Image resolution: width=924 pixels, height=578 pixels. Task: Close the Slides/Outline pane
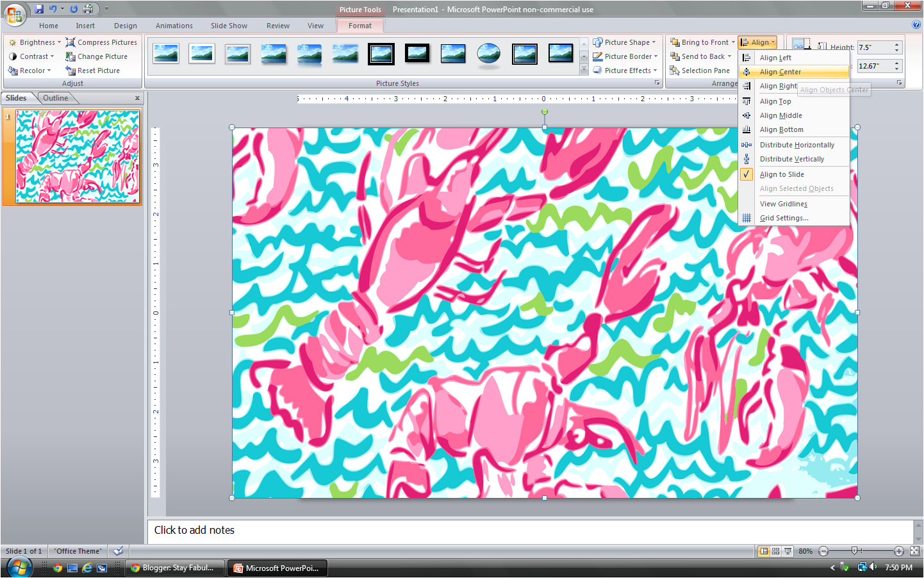[137, 98]
